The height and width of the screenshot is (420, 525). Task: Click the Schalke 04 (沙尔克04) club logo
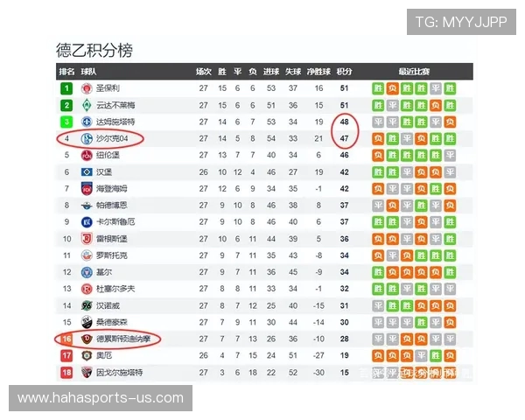point(87,138)
